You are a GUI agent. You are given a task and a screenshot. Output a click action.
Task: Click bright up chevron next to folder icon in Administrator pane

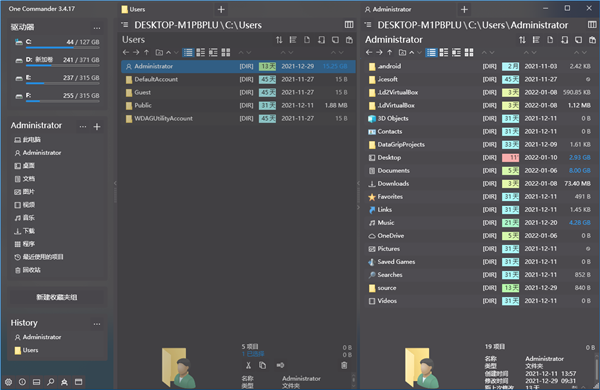412,52
